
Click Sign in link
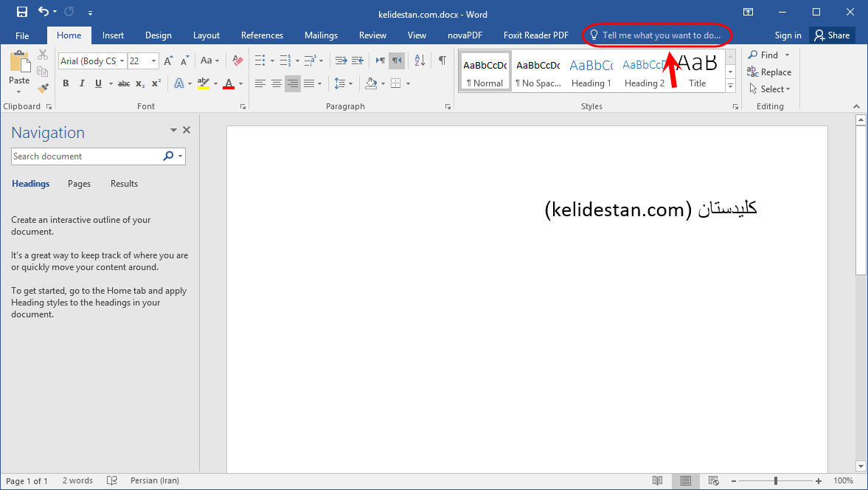[788, 35]
